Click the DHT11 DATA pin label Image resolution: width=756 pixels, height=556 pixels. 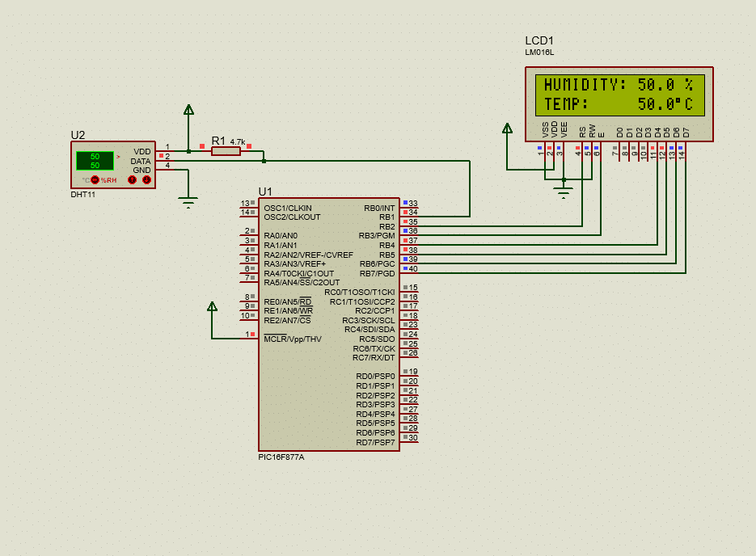pyautogui.click(x=141, y=162)
